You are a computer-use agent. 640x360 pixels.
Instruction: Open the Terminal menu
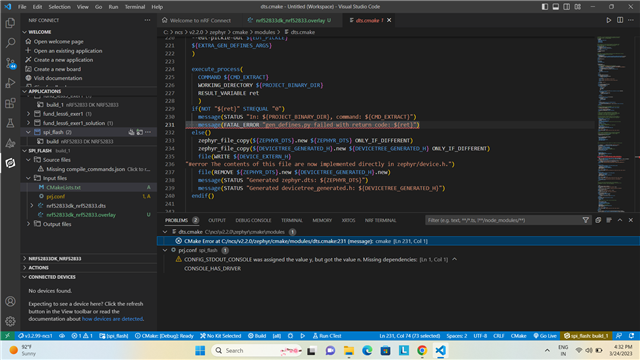coord(135,7)
